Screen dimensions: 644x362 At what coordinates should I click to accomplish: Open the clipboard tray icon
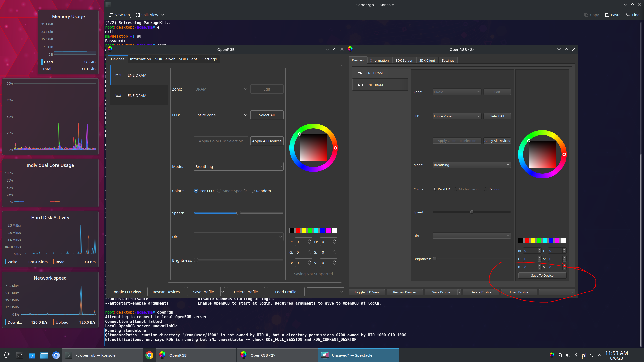[560, 355]
